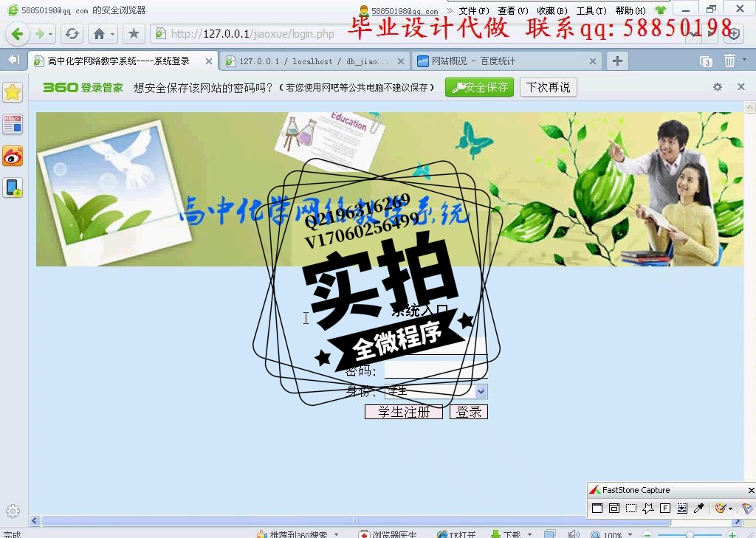Open settings gear in the password save bar
756x538 pixels.
(718, 87)
